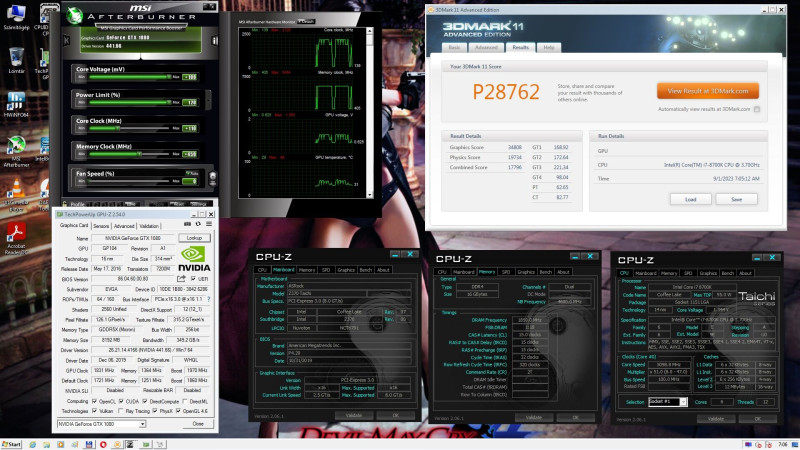Click the Lookup button in GPU-Z
Viewport: 800px width, 450px height.
[x=194, y=238]
